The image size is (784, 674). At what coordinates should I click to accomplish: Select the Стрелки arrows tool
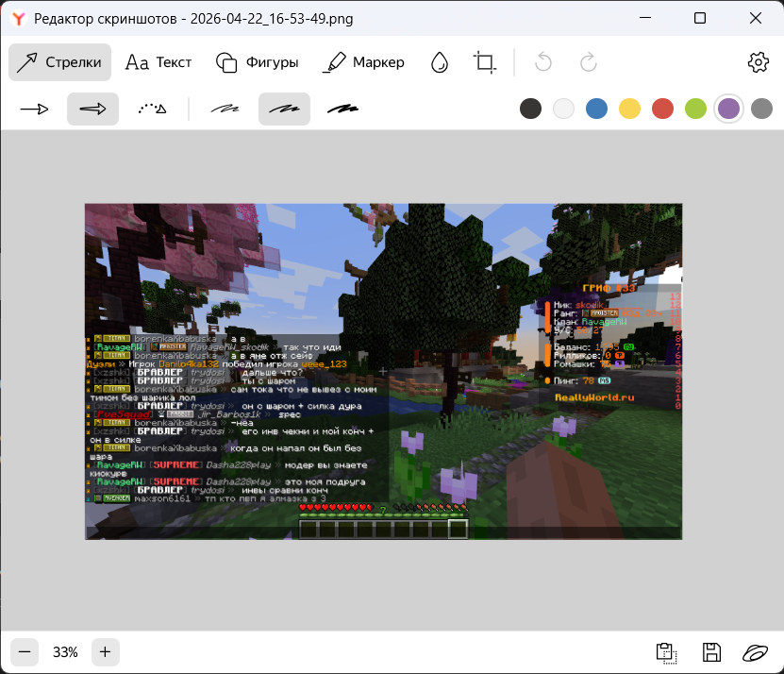(59, 62)
